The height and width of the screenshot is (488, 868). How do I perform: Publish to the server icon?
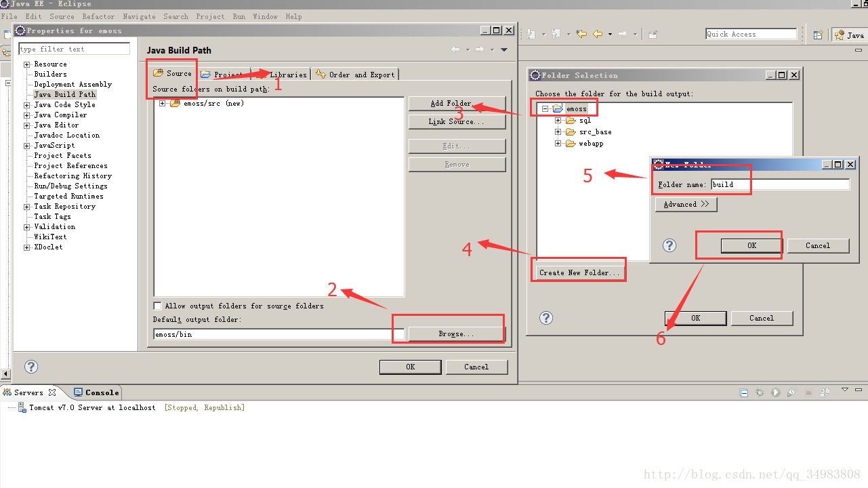[x=825, y=392]
